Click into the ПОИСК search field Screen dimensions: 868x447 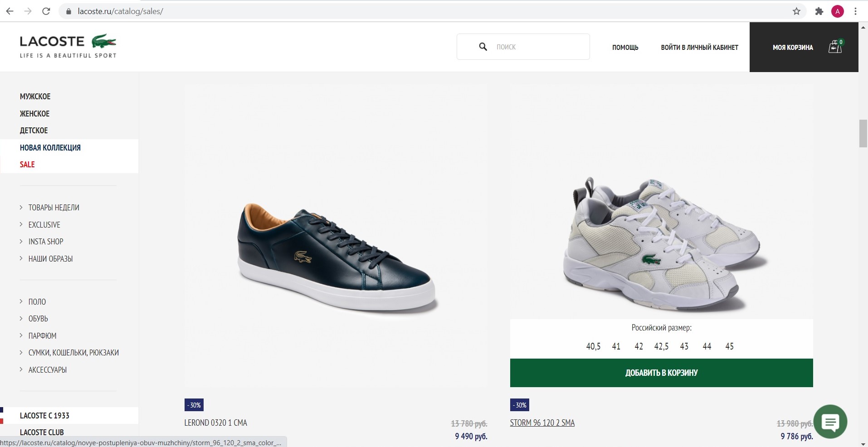click(540, 47)
